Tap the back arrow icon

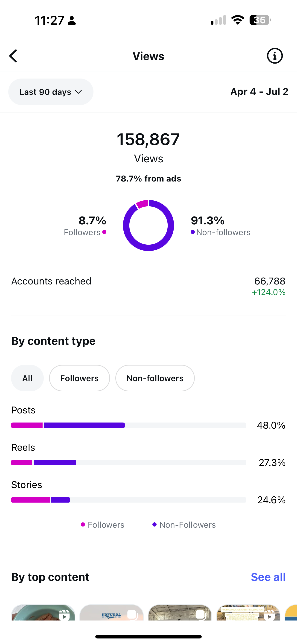(13, 56)
